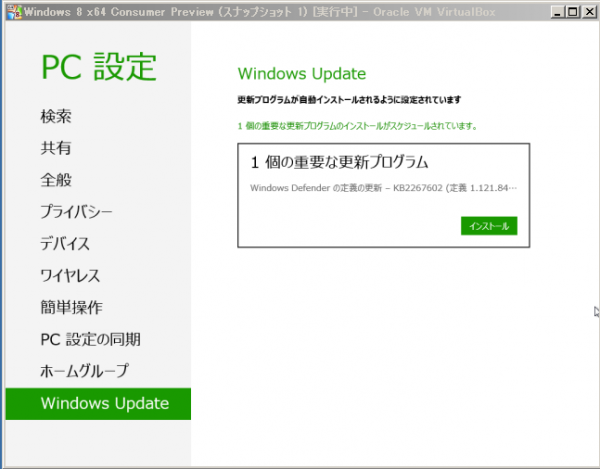Click the Windows Update page heading
The width and height of the screenshot is (600, 469).
coord(301,74)
